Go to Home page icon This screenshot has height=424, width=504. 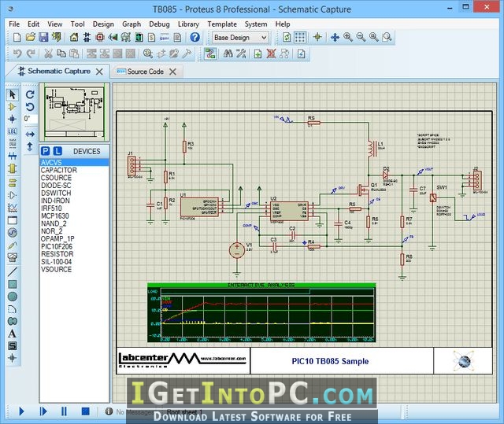tap(74, 38)
